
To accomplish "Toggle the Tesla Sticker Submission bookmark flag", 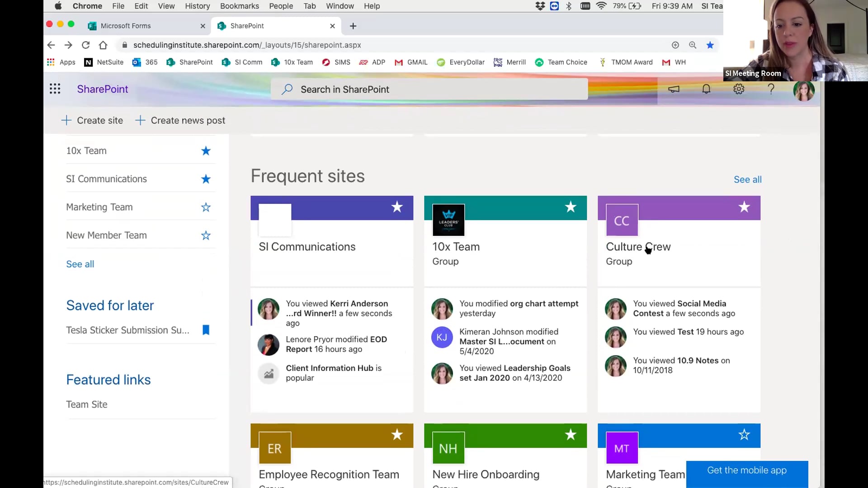I will [x=206, y=330].
